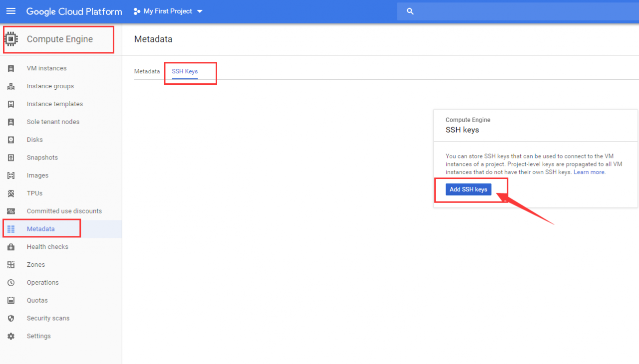Follow the Learn more link
The image size is (639, 364).
click(589, 172)
